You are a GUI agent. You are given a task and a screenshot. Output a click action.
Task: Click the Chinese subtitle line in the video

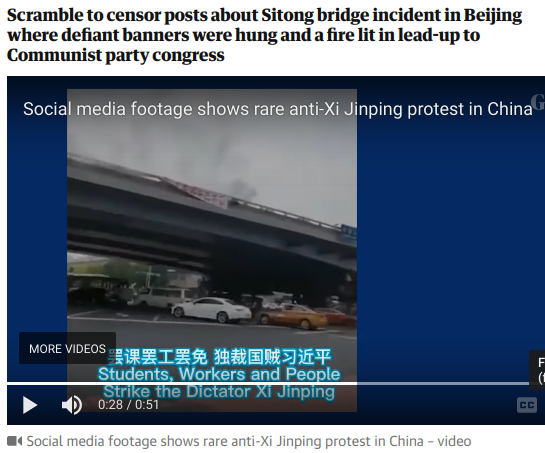tap(218, 357)
